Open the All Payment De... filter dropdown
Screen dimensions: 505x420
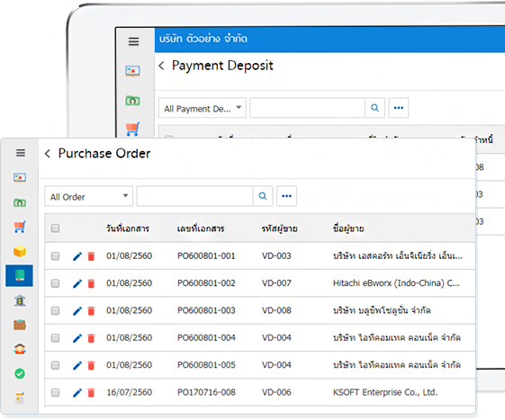(203, 108)
